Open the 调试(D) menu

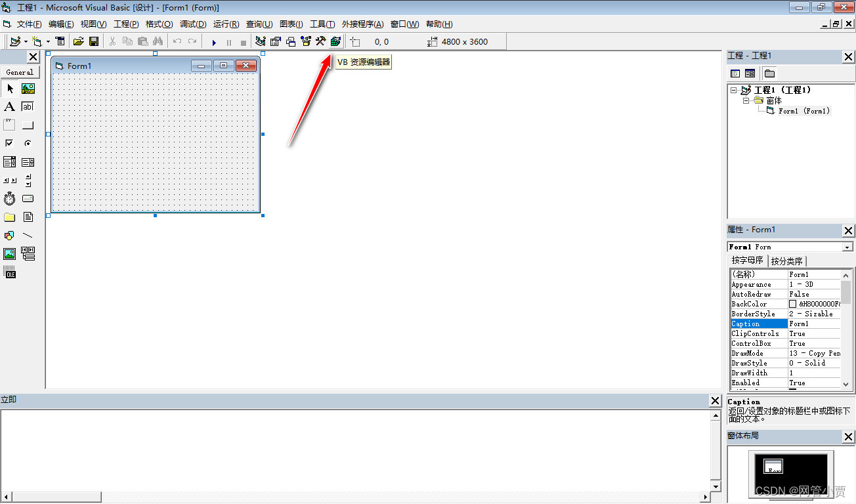(193, 24)
